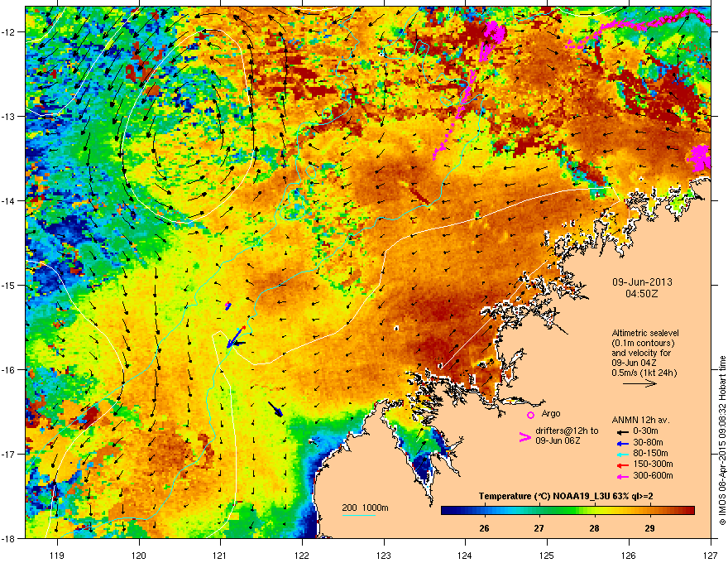Click latitude label -18 on the left axis

pos(8,538)
